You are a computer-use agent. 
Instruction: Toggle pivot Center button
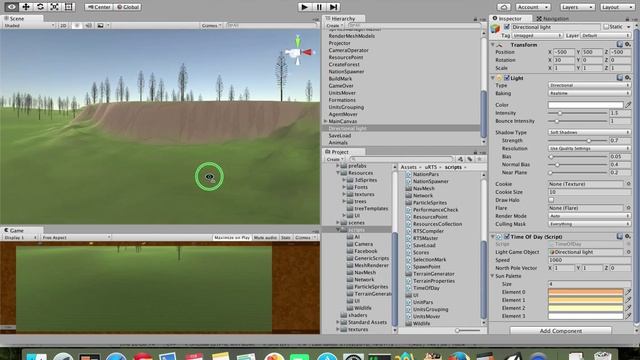click(99, 7)
